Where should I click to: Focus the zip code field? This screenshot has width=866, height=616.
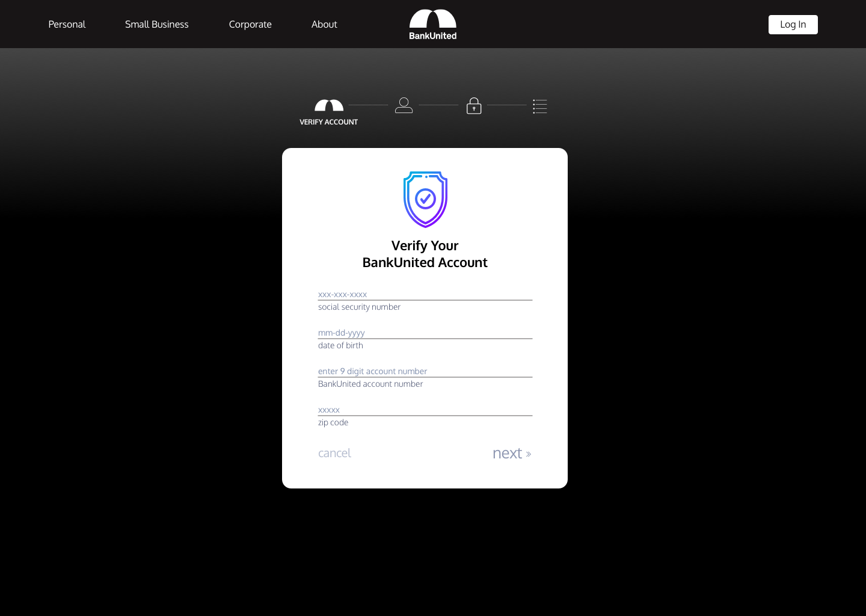click(x=425, y=410)
